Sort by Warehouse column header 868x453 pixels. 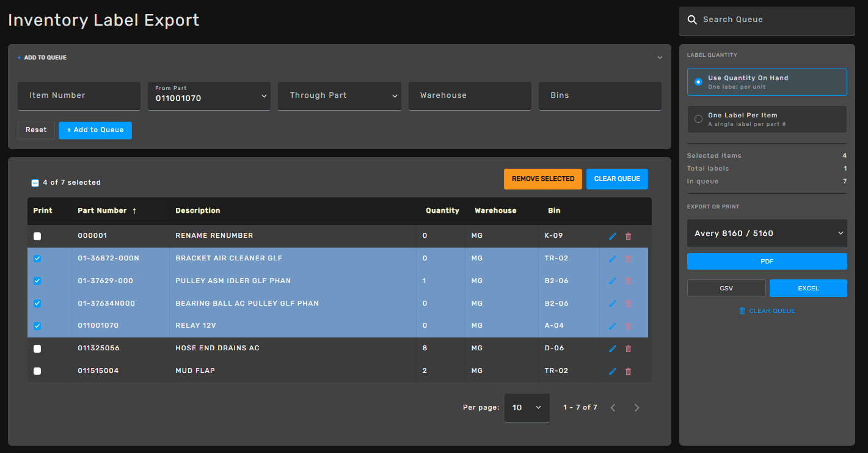pos(495,210)
